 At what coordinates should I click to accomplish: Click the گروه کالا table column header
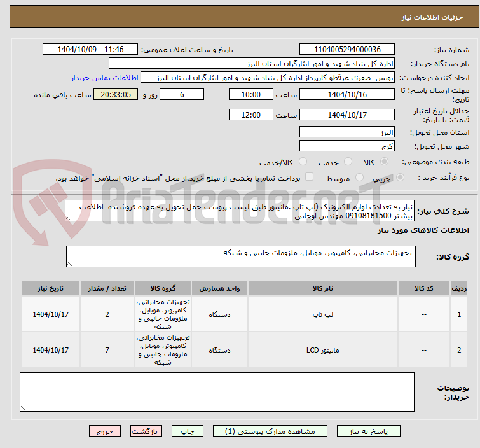click(x=163, y=288)
